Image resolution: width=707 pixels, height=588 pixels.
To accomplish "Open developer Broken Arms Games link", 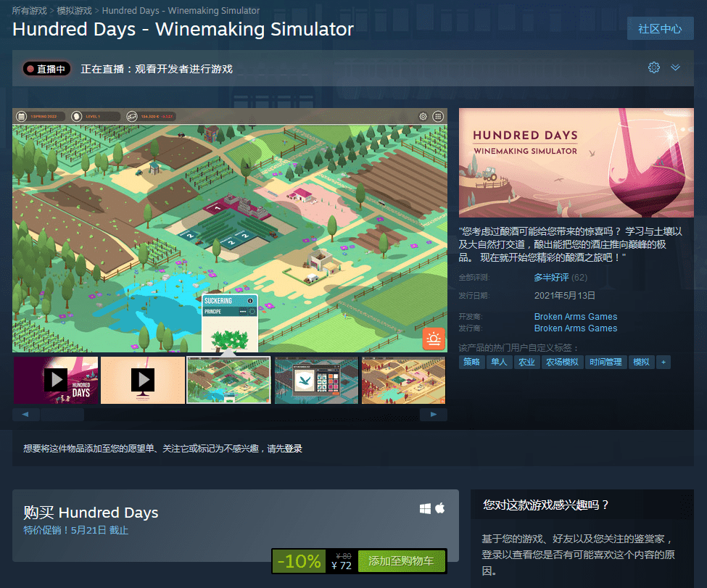I will coord(575,317).
